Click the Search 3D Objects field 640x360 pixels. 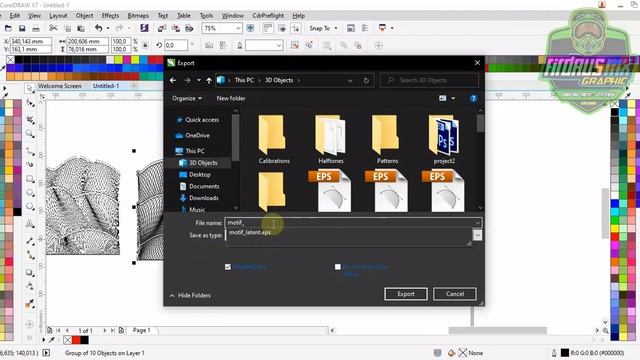(x=429, y=80)
